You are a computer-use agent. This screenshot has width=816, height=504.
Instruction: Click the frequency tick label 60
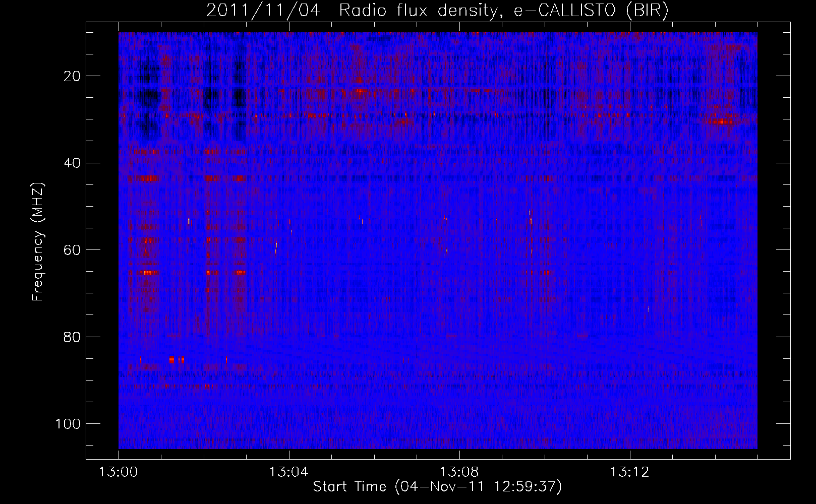(x=73, y=250)
